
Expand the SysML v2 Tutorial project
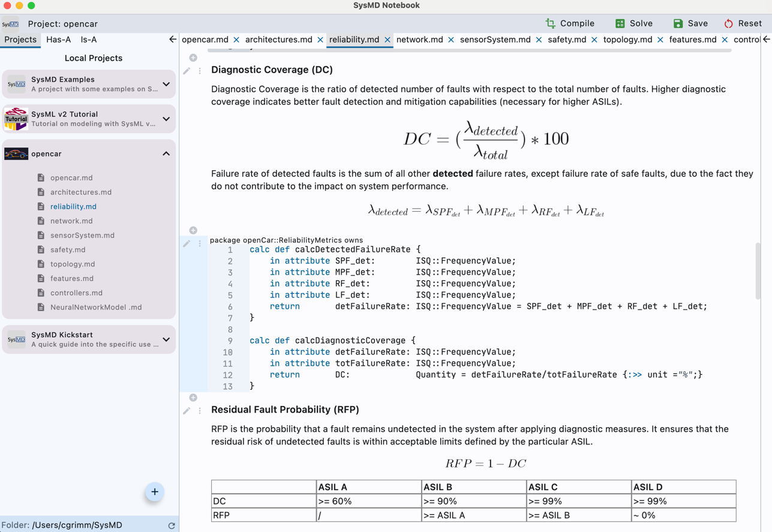(166, 119)
